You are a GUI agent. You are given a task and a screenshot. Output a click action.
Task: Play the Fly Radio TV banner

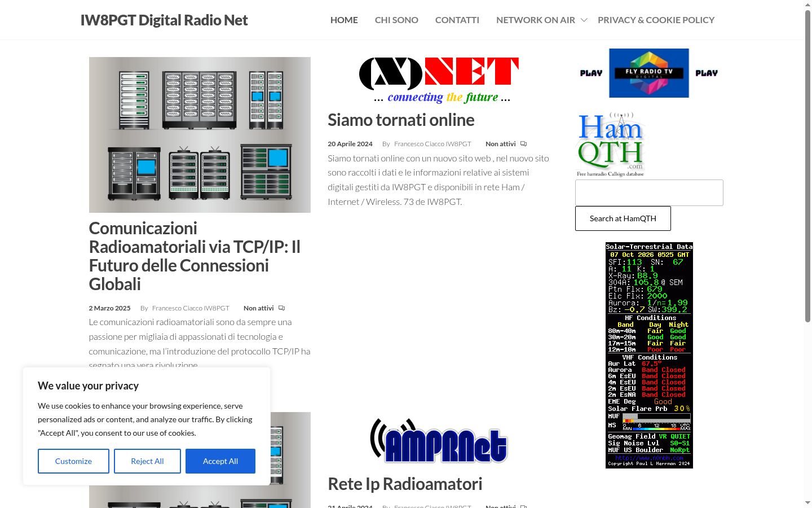click(x=649, y=73)
